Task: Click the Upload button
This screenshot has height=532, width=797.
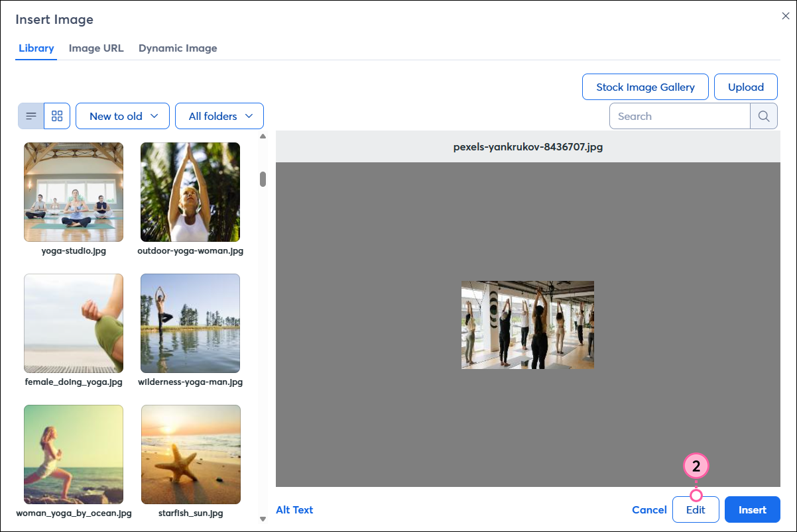Action: [745, 87]
